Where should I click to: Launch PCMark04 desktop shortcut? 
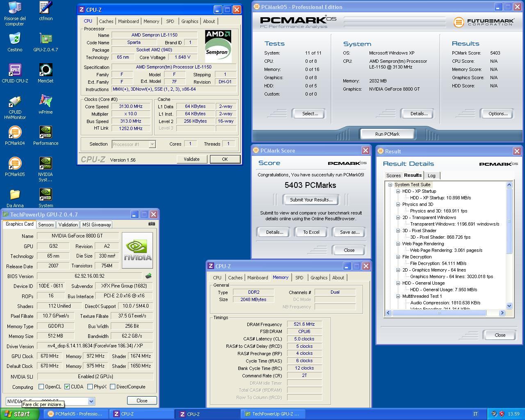coord(15,136)
